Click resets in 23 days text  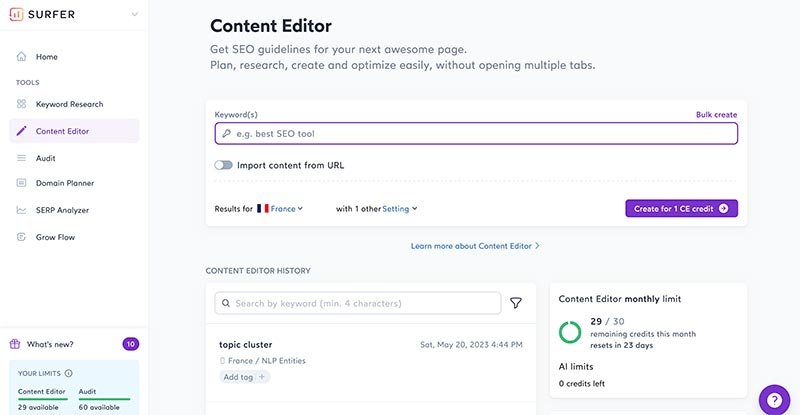click(621, 346)
